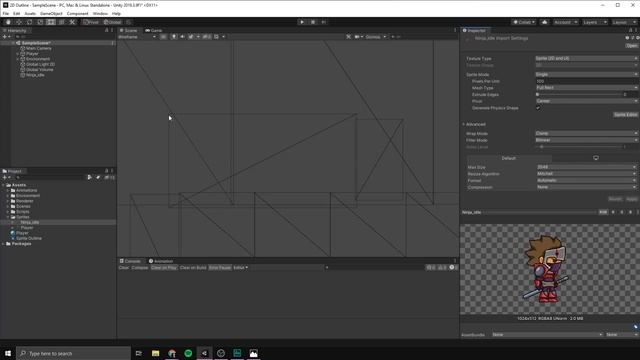This screenshot has width=640, height=360.
Task: Switch to the Animation tab
Action: point(161,261)
